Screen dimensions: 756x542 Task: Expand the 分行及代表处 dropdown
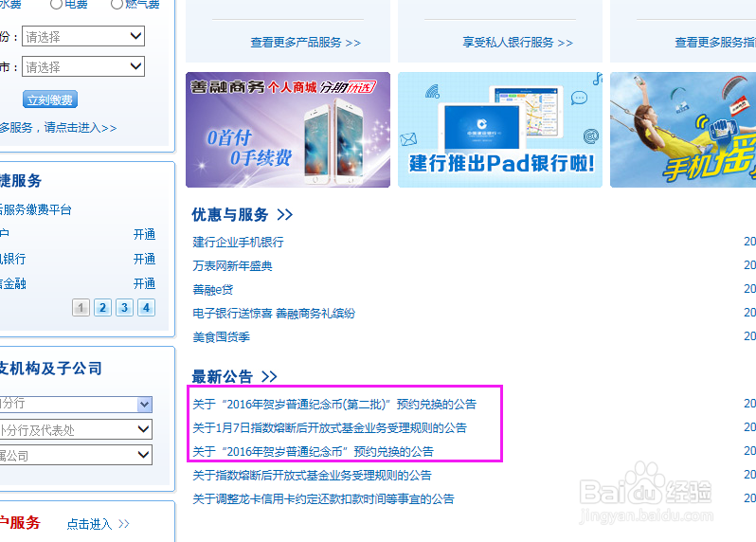pos(76,429)
